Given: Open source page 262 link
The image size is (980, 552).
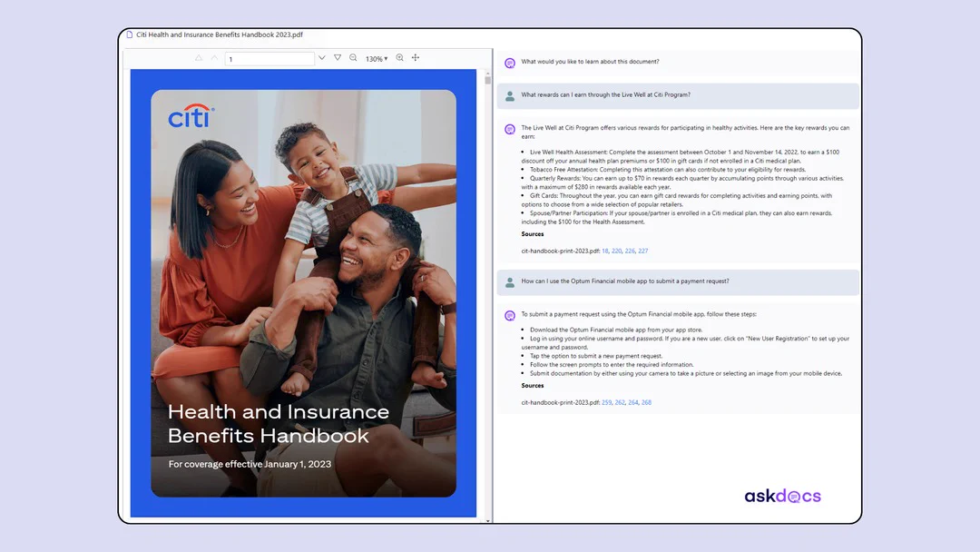Looking at the screenshot, I should pos(620,402).
